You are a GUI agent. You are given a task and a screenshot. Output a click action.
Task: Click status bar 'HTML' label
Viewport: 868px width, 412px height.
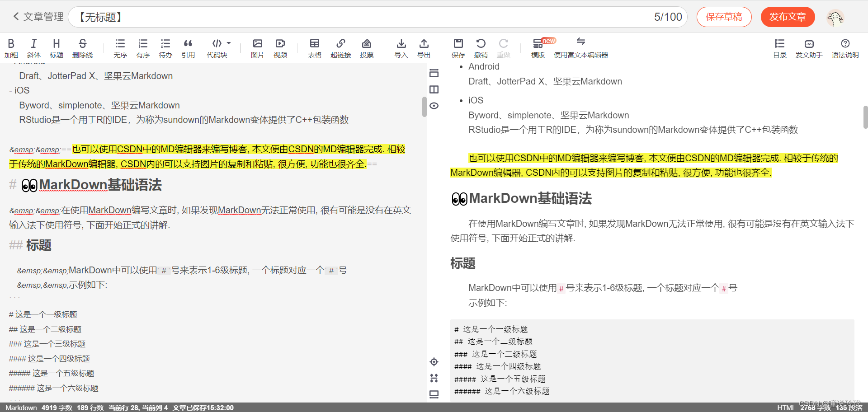(x=786, y=407)
